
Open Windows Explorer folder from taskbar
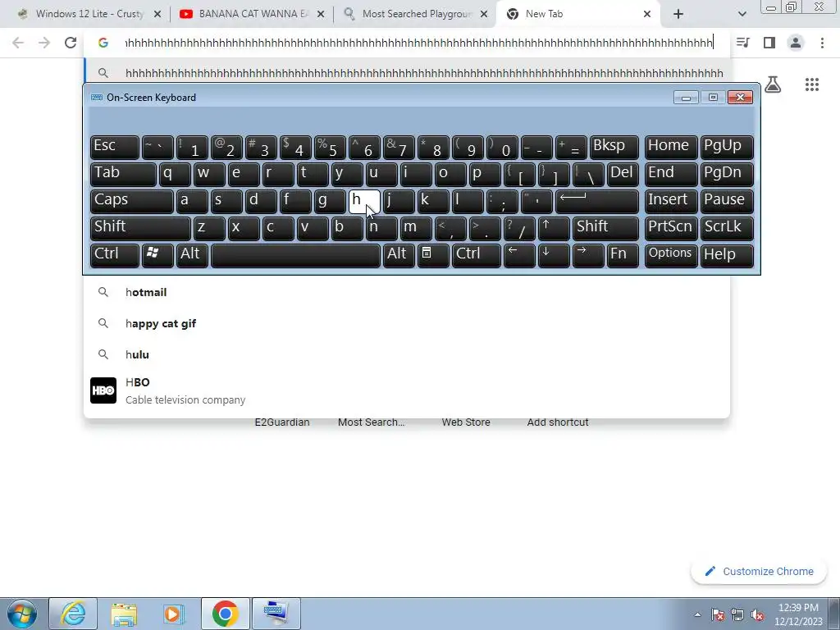[124, 614]
